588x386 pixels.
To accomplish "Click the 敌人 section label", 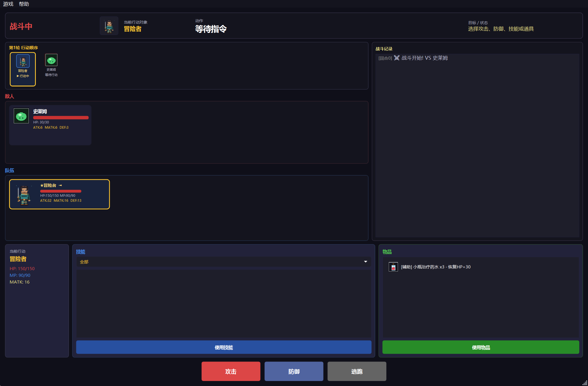I will (9, 96).
